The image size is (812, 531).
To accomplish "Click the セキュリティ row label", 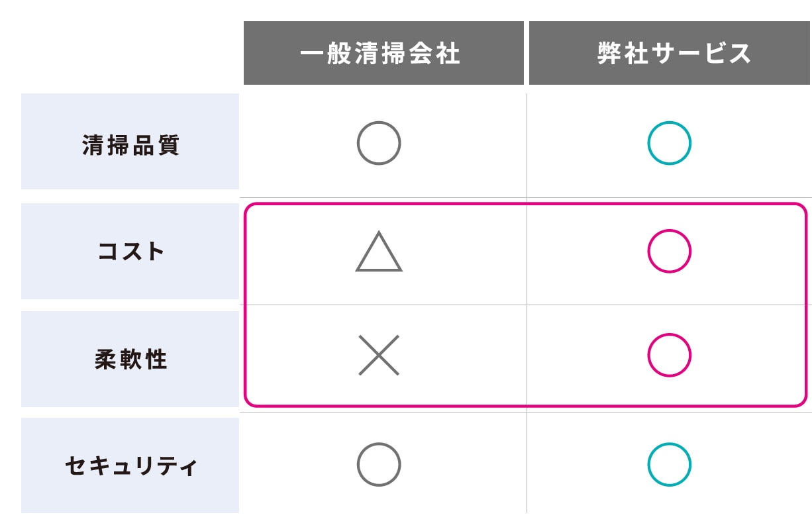I will tap(130, 466).
